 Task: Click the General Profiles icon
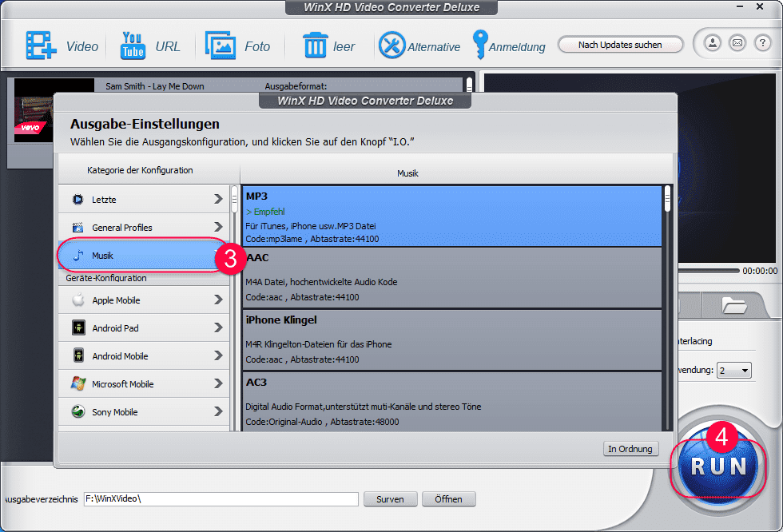pos(78,228)
